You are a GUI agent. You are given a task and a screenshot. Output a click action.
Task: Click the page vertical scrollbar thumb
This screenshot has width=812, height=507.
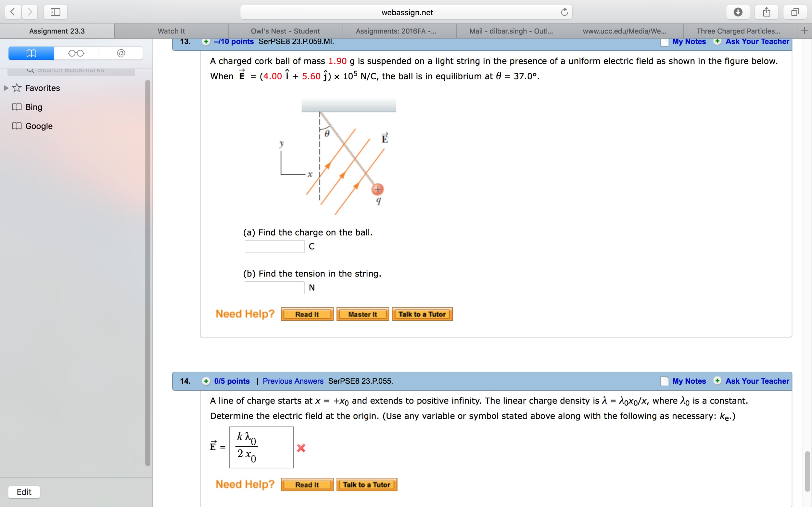coord(807,471)
